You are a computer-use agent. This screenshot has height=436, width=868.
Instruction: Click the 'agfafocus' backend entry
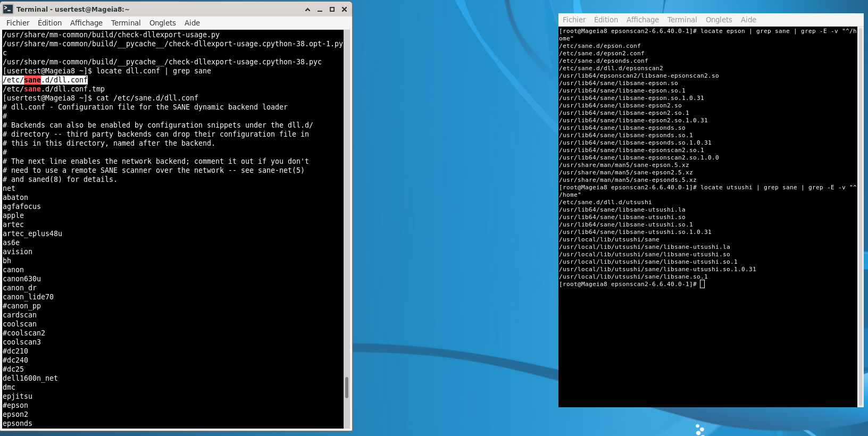pos(22,206)
